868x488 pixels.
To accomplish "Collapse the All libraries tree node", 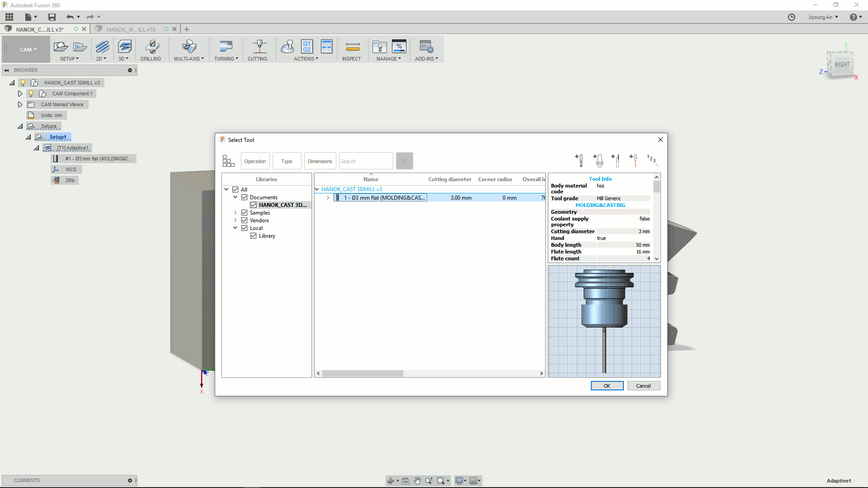I will 226,189.
